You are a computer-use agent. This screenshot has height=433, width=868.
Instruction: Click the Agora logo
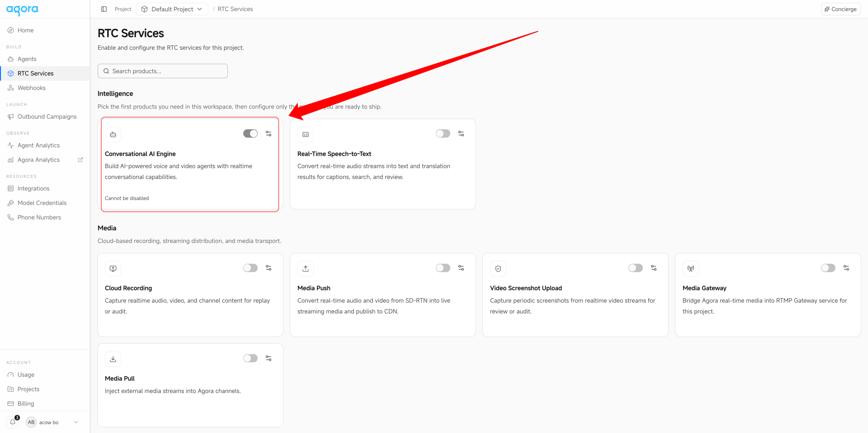(22, 10)
